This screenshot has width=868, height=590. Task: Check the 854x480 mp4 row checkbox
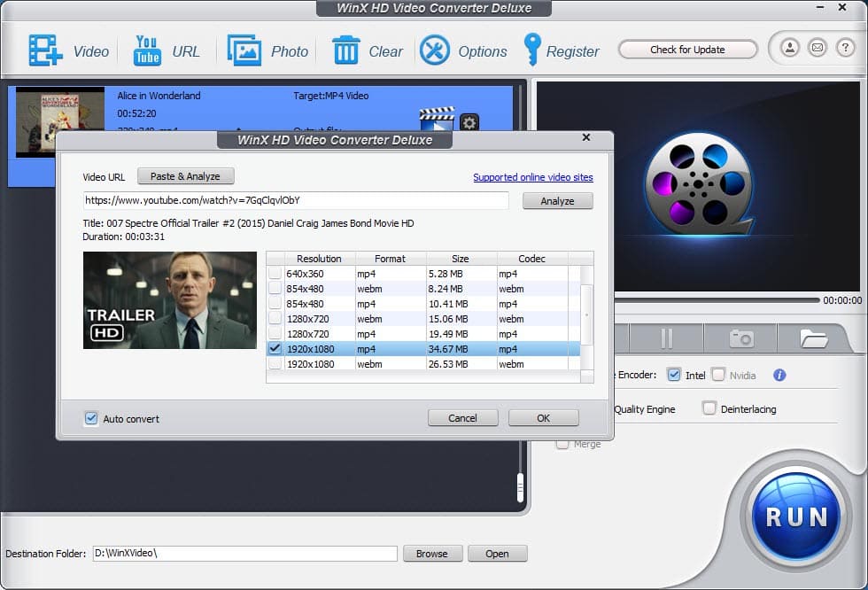pos(275,303)
